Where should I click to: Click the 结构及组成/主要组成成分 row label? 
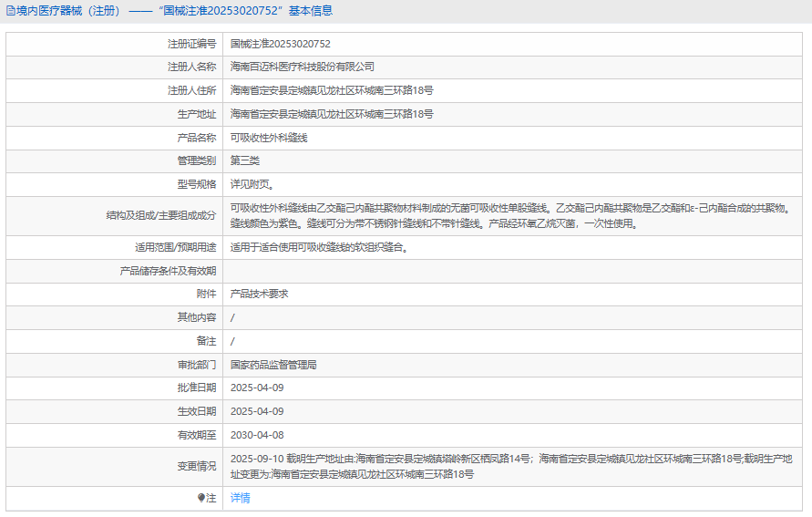click(x=161, y=215)
